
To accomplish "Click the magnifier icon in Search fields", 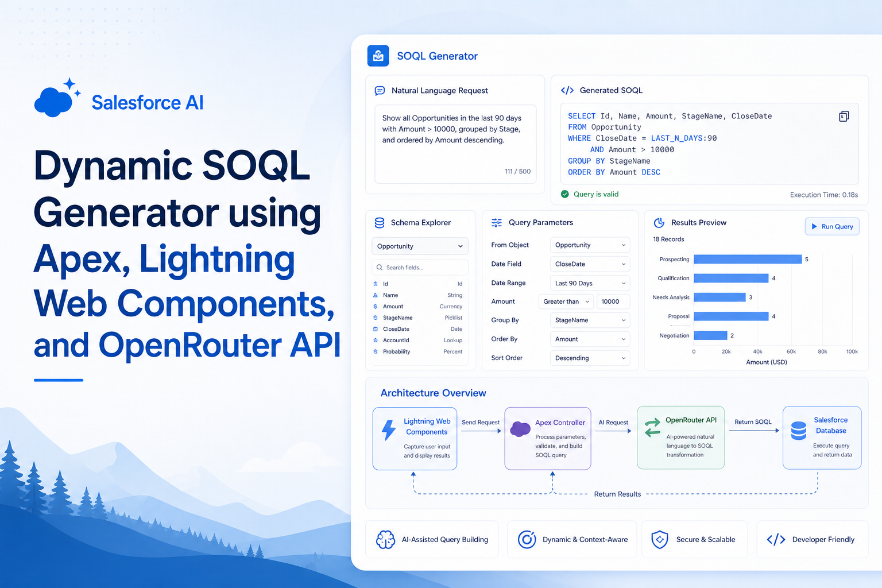I will (380, 268).
